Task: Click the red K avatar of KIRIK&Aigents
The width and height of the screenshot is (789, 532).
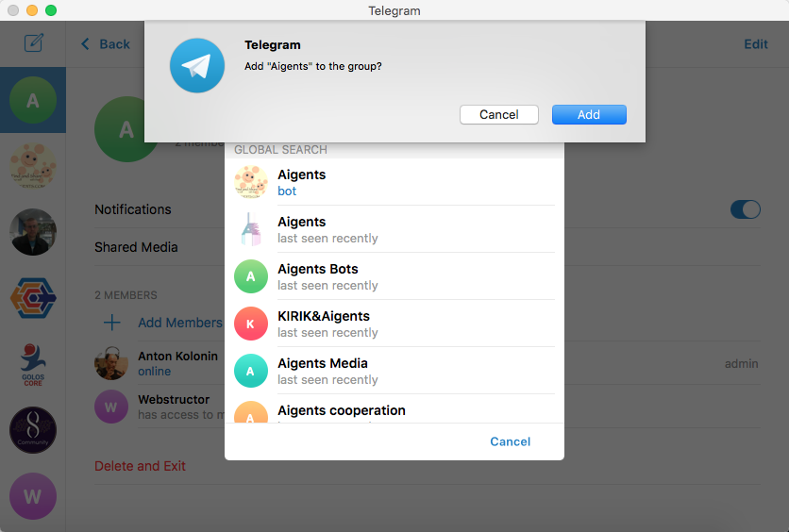Action: [251, 324]
